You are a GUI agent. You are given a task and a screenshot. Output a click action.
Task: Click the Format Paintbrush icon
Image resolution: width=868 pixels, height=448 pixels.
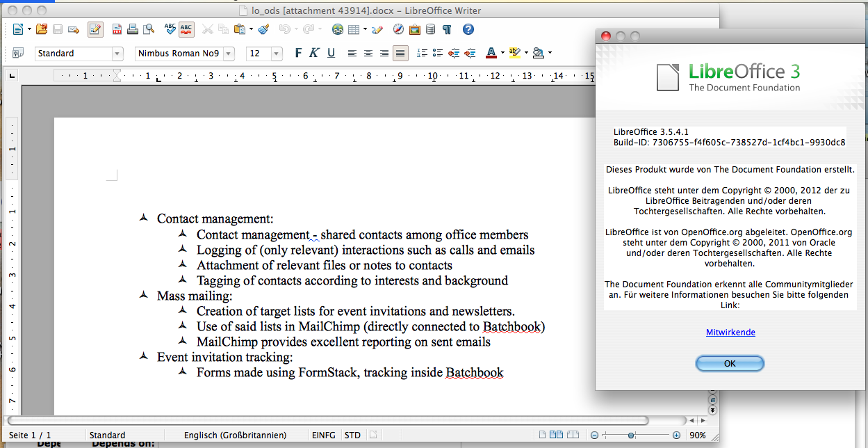(x=263, y=29)
